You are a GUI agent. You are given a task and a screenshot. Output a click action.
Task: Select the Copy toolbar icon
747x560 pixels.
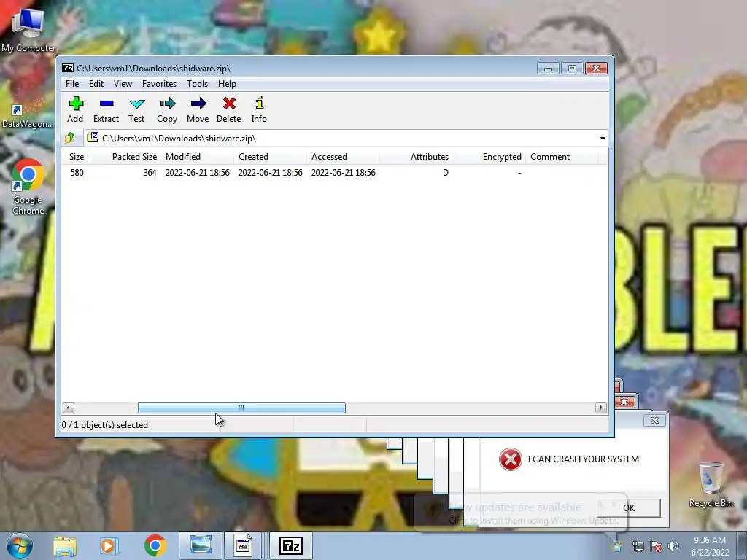(x=167, y=109)
